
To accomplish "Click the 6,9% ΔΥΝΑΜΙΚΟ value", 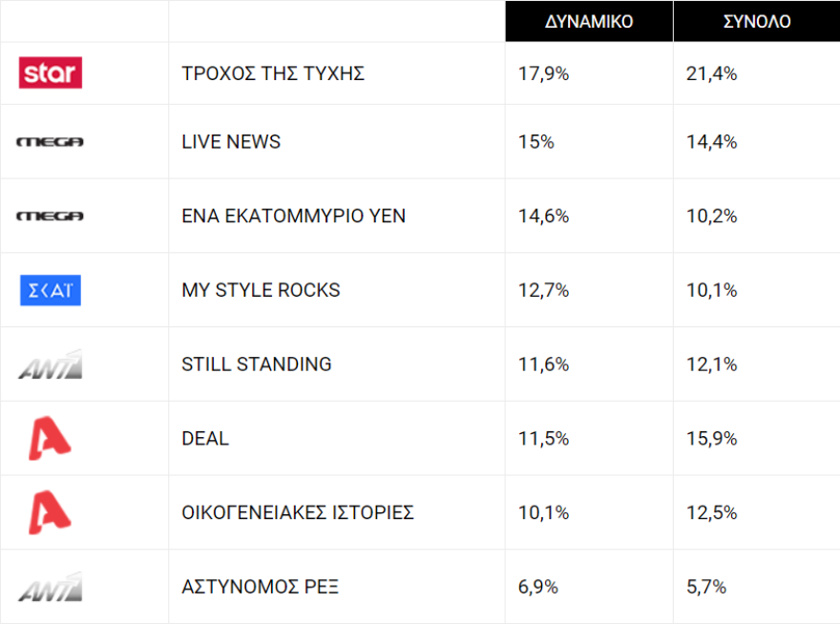I will 538,587.
